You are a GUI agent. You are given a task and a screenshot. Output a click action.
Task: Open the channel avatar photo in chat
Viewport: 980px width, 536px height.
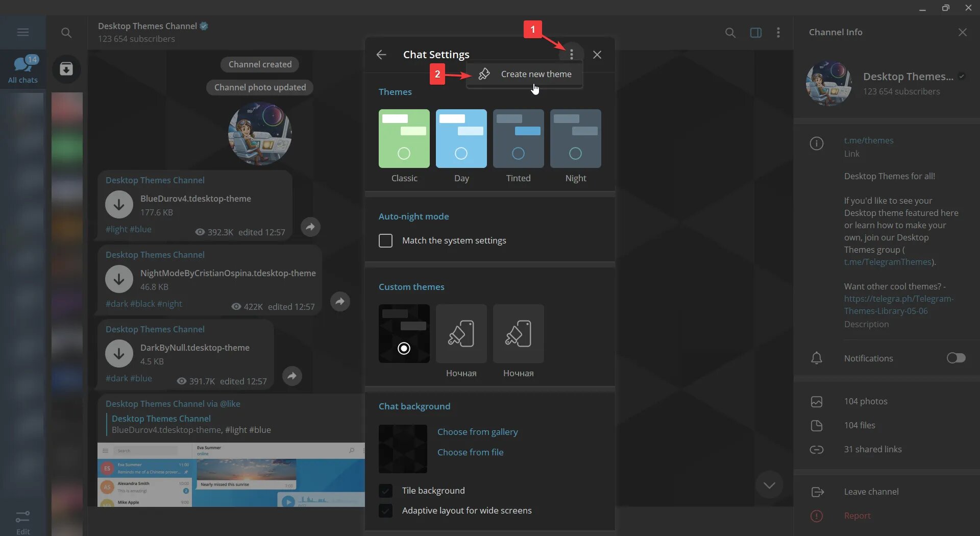pos(260,133)
